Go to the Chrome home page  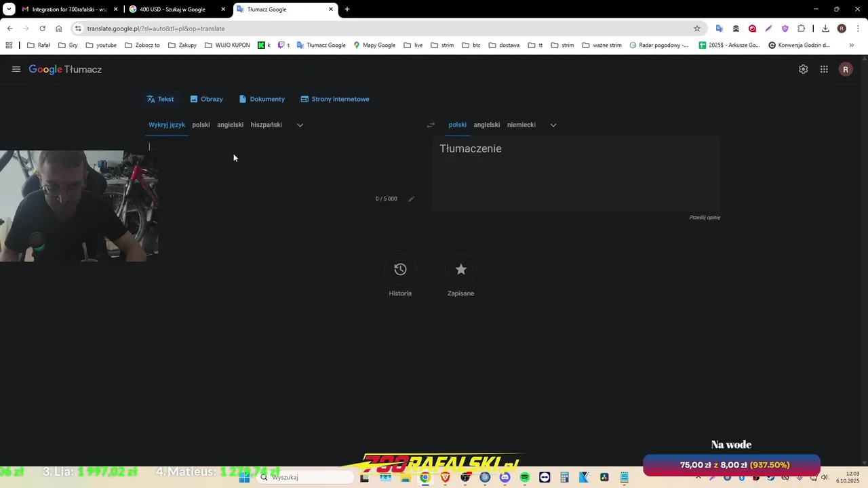click(58, 28)
